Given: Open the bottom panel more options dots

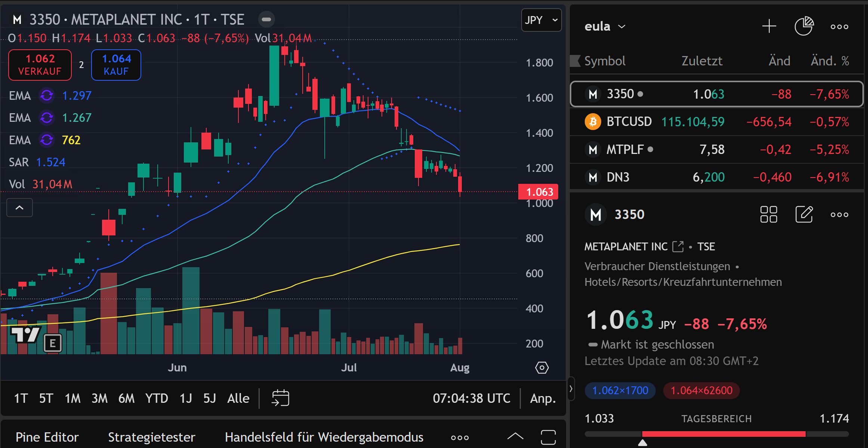Looking at the screenshot, I should 460,438.
